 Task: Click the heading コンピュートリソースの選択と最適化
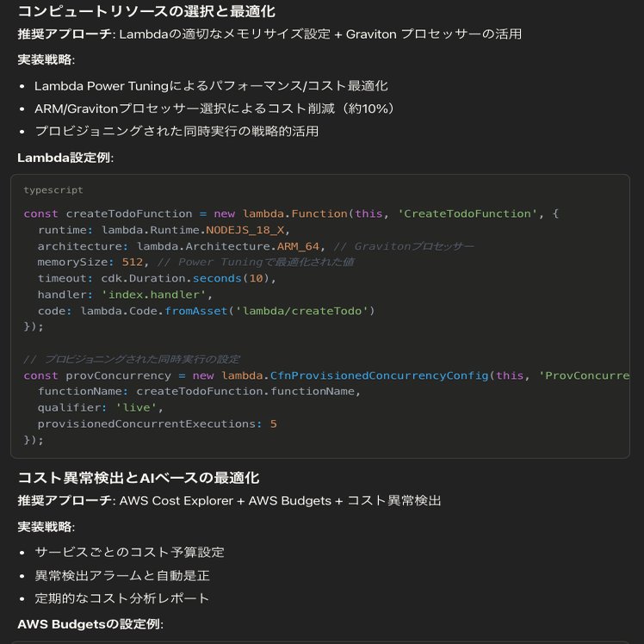pyautogui.click(x=146, y=11)
